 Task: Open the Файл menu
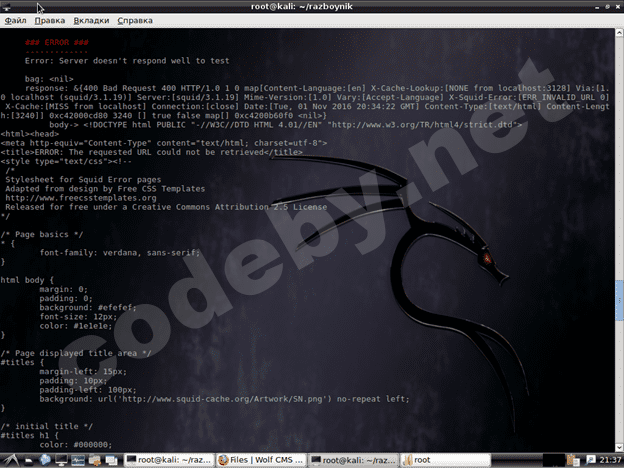click(x=16, y=21)
